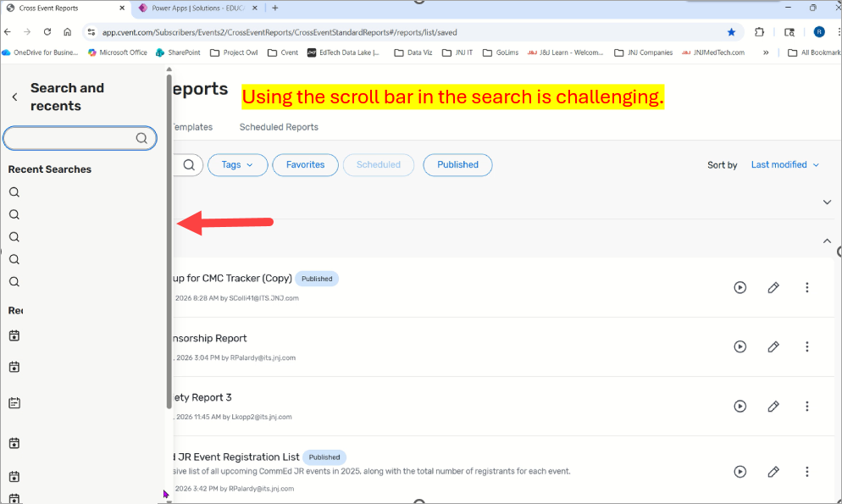Switch to the Scheduled Reports tab

(279, 127)
